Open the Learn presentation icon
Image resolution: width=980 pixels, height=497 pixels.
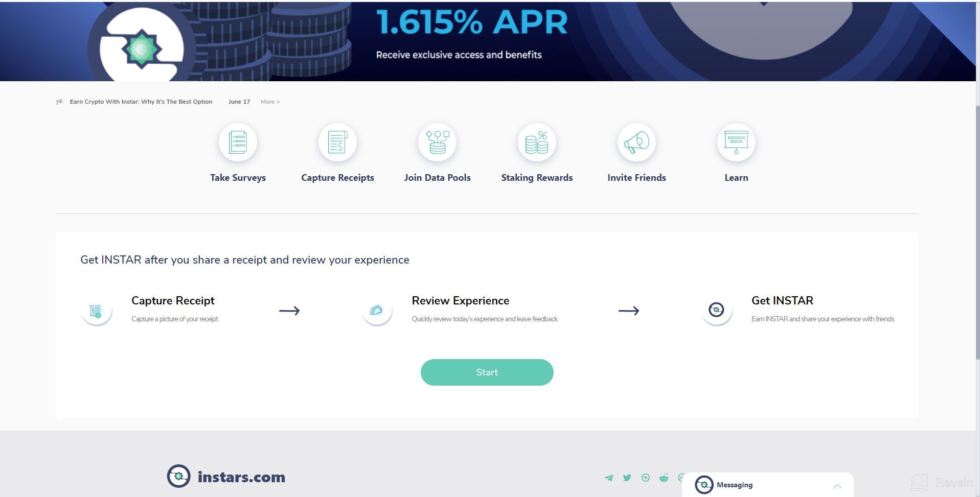point(736,143)
